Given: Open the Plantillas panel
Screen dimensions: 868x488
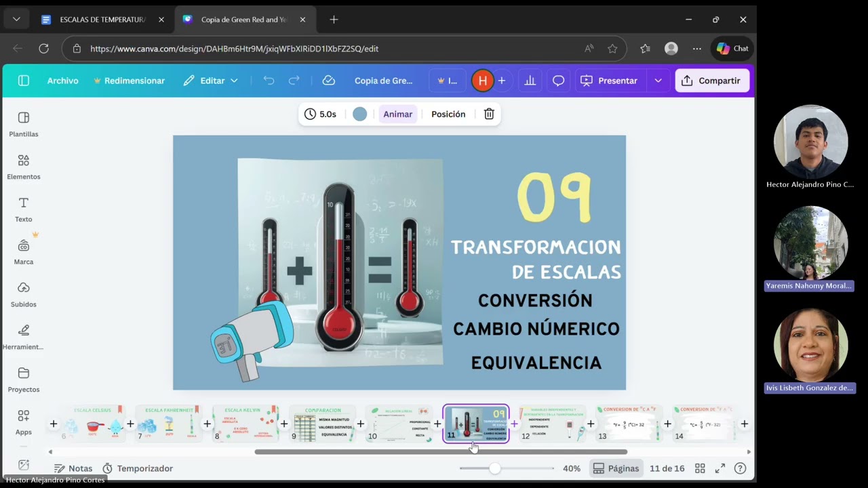Looking at the screenshot, I should tap(24, 125).
